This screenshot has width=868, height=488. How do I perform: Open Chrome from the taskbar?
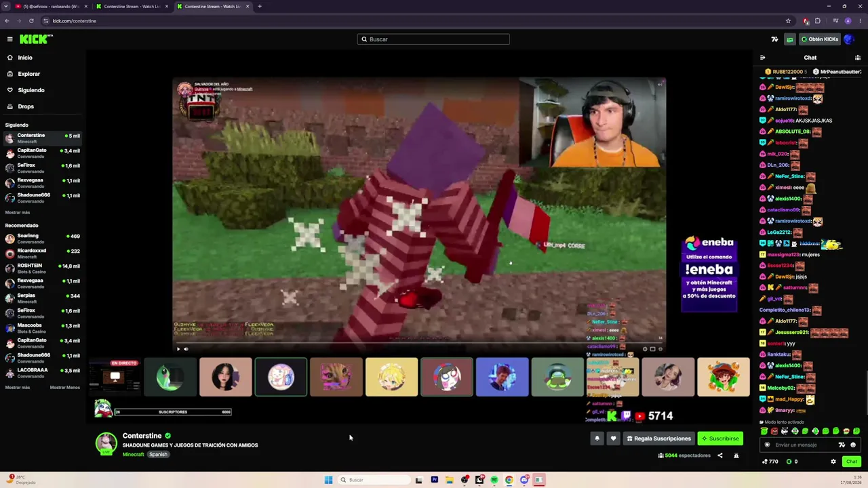click(x=509, y=480)
